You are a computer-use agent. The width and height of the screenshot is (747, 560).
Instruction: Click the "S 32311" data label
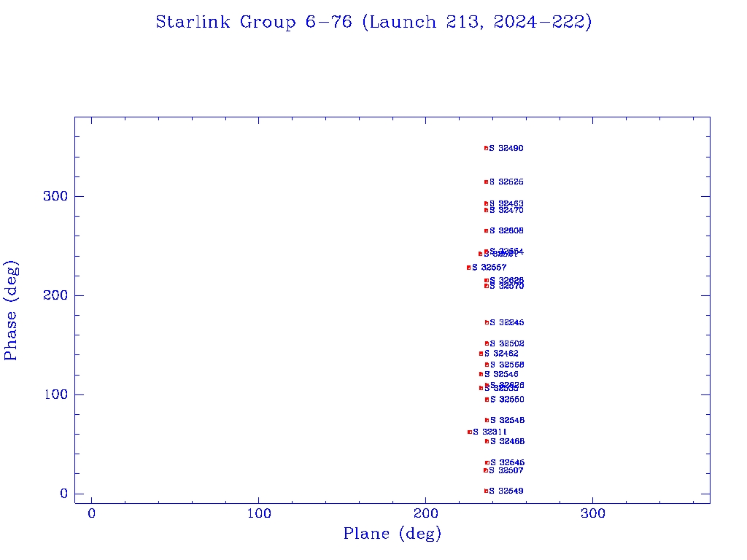[489, 432]
